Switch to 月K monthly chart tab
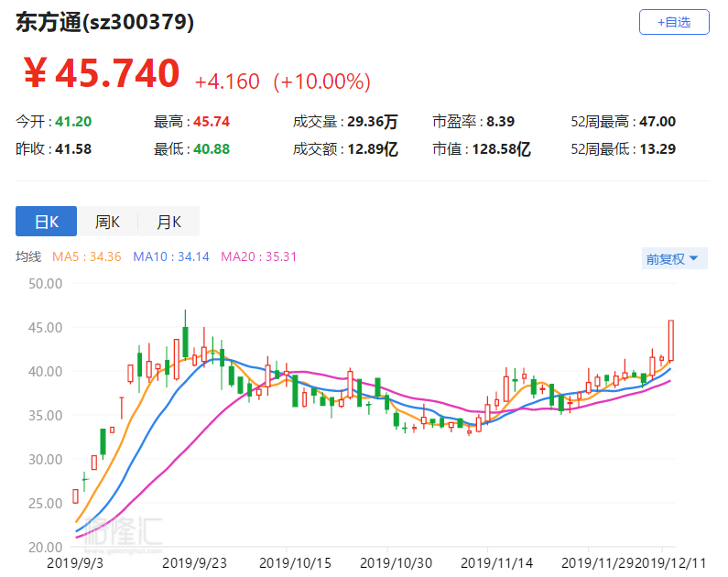 (168, 222)
